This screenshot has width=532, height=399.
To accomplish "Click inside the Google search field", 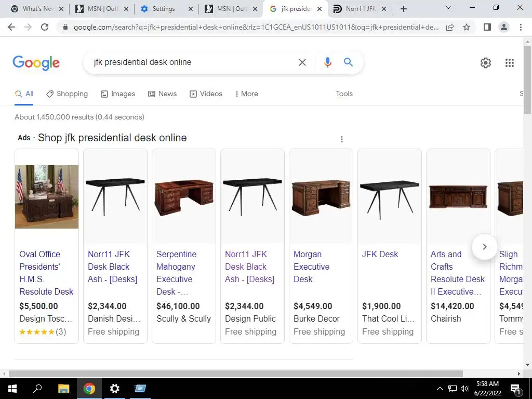I will point(193,62).
